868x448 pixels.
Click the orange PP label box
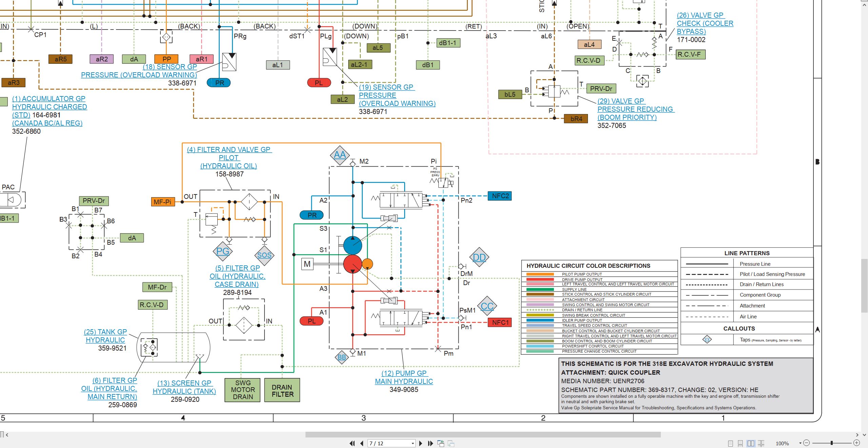(166, 59)
